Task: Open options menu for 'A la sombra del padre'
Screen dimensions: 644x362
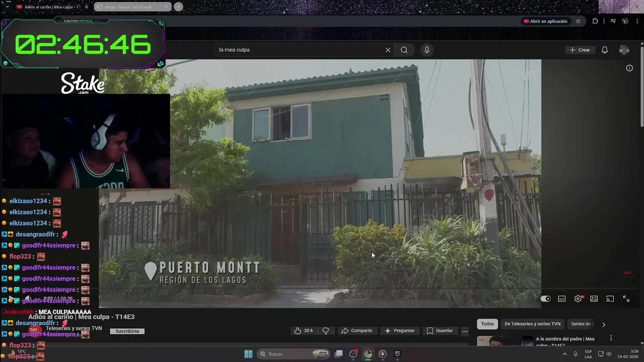Action: click(x=611, y=338)
